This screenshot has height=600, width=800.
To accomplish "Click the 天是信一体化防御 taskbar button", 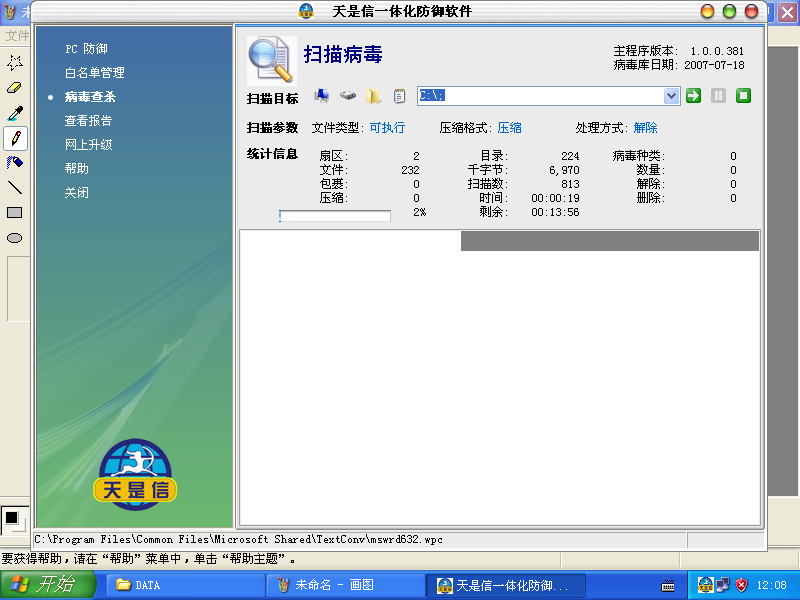I will coord(506,585).
